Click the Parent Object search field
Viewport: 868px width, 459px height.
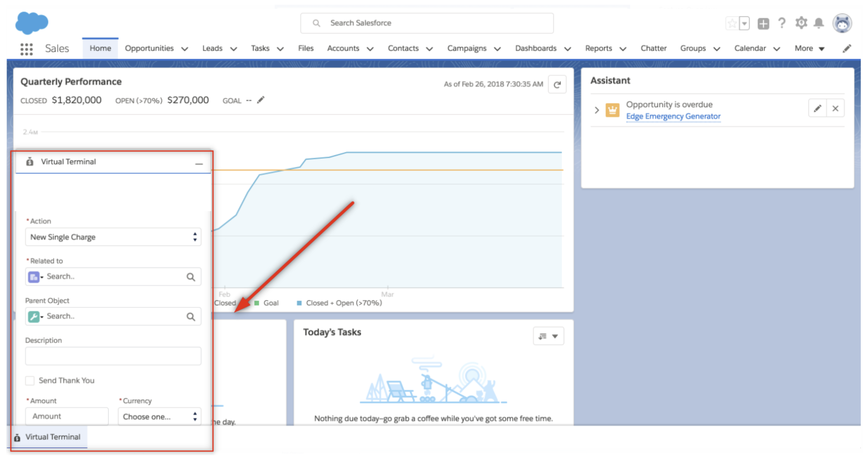tap(113, 316)
